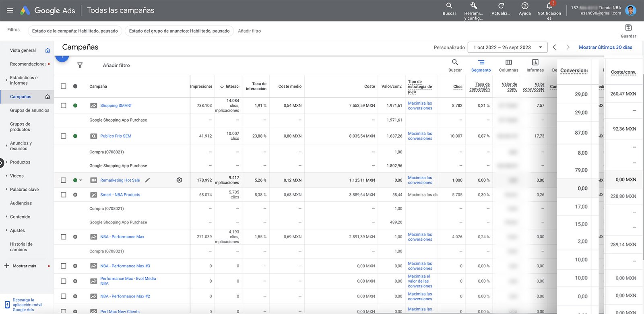Screen dimensions: 644x314
Task: Click the ad group status filter chip
Action: point(179,31)
